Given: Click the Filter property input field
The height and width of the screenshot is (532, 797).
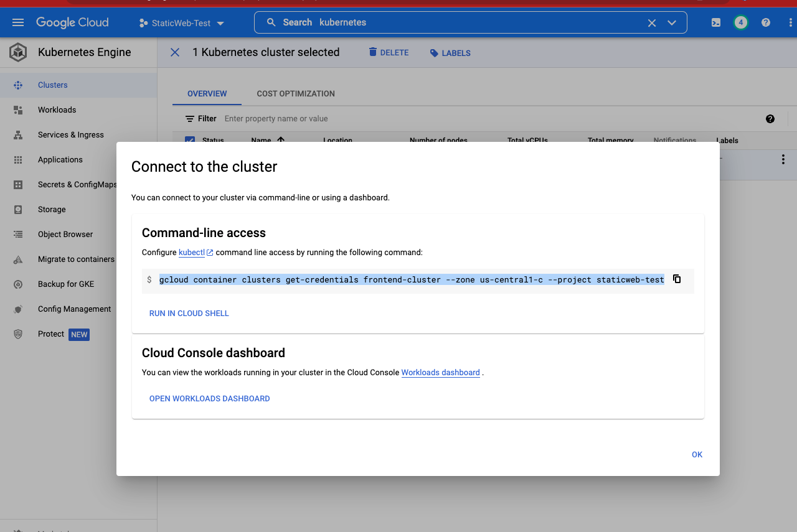Looking at the screenshot, I should 276,118.
